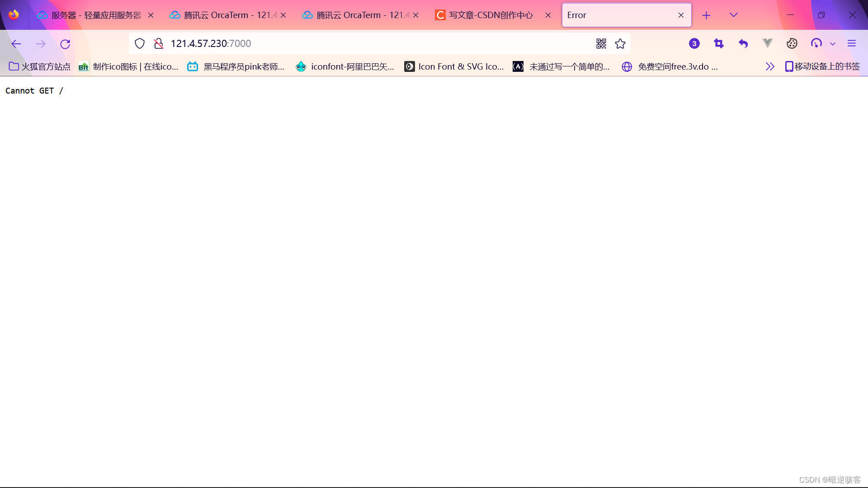Show more bookmarks chevron
The height and width of the screenshot is (488, 868).
(770, 66)
